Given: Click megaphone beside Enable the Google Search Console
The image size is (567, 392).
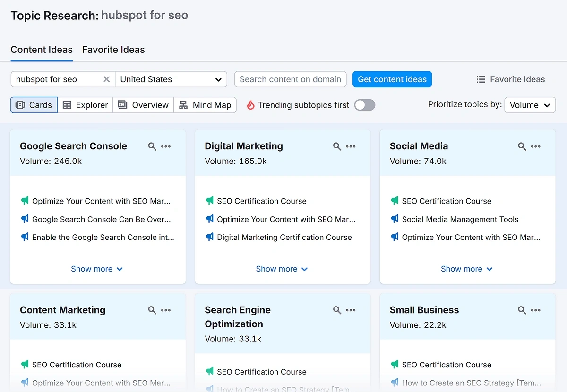Looking at the screenshot, I should [25, 237].
